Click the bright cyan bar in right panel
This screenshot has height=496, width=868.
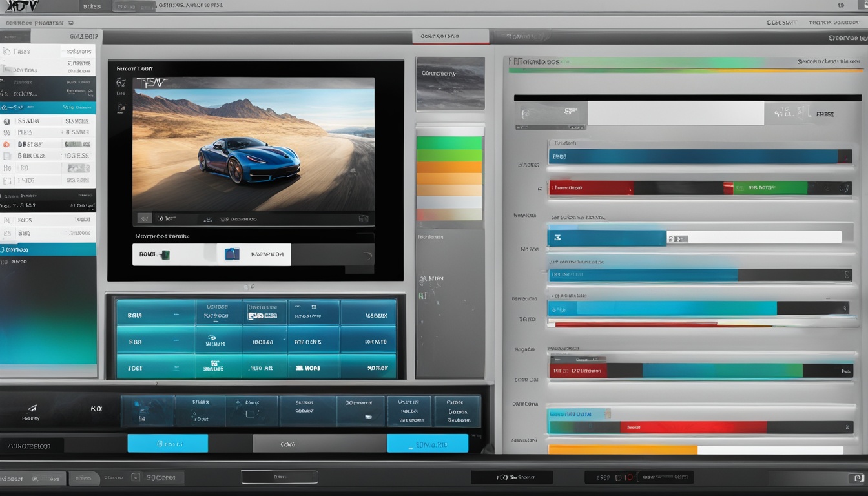click(663, 309)
